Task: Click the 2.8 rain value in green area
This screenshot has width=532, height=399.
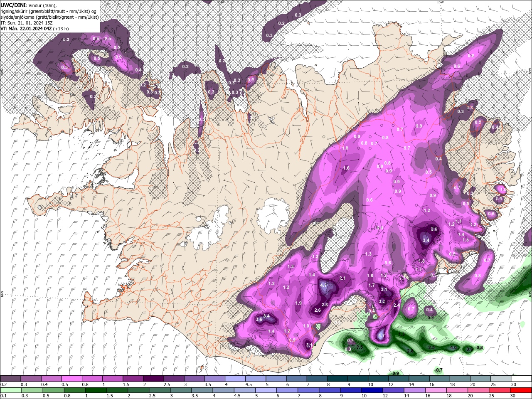Action: coord(410,351)
